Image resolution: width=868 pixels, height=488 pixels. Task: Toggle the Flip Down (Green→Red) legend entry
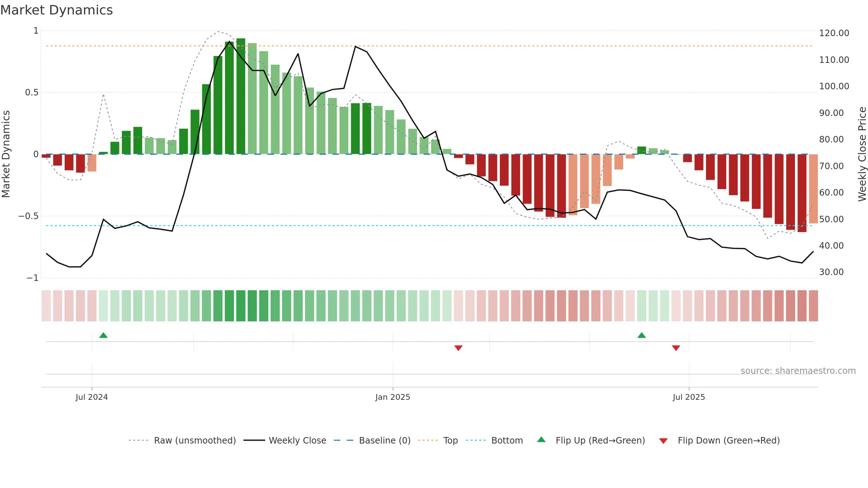click(x=719, y=440)
